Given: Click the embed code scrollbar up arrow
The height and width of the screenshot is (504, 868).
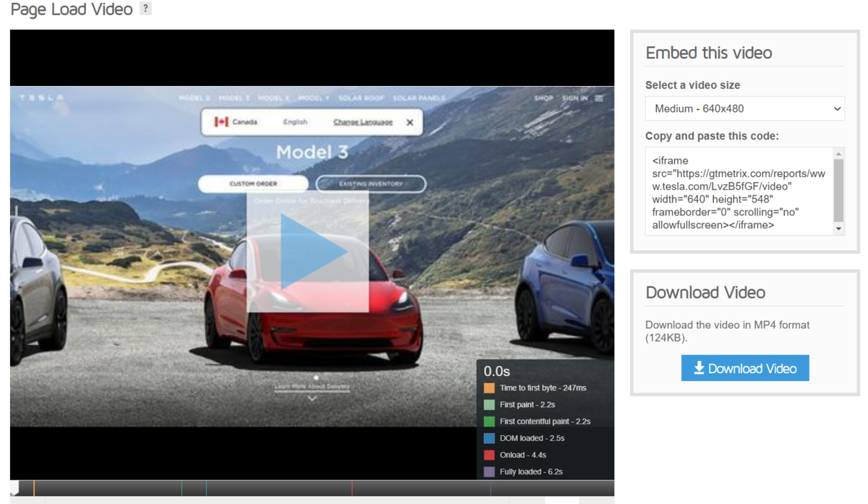Looking at the screenshot, I should click(x=839, y=154).
